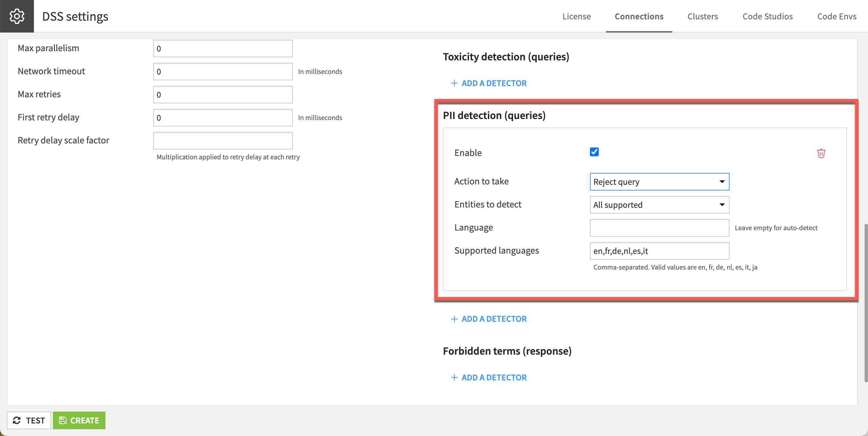Open the Entities to detect dropdown
868x436 pixels.
pos(659,204)
